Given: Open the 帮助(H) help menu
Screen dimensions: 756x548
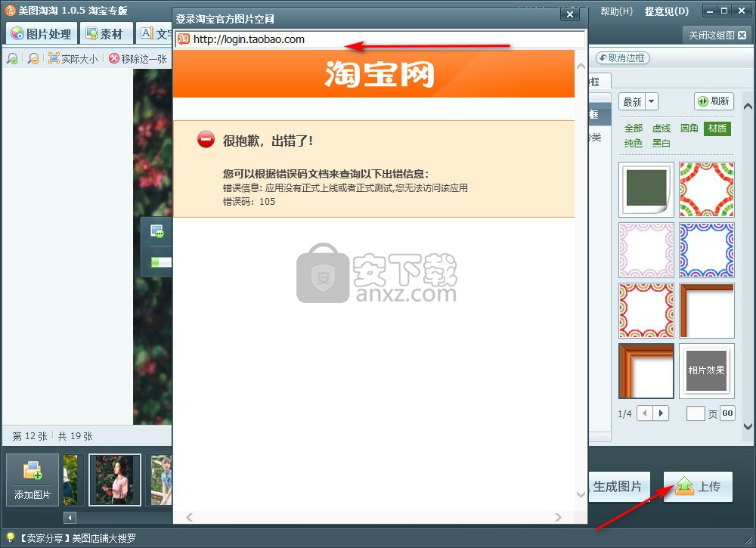Looking at the screenshot, I should 616,11.
